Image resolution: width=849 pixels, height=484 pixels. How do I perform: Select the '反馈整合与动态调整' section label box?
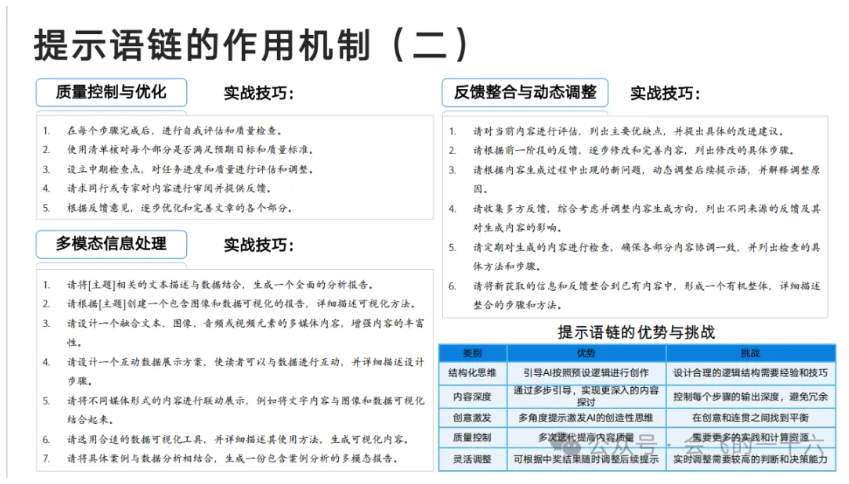[x=525, y=92]
